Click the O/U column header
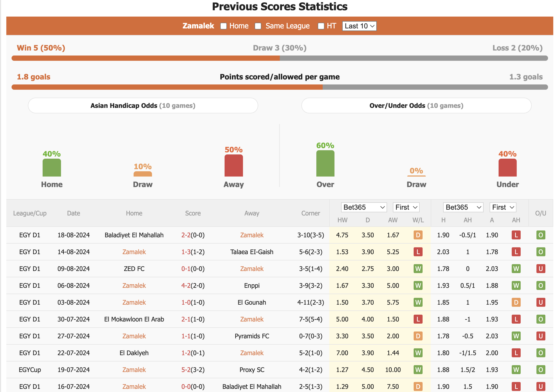 (x=541, y=213)
